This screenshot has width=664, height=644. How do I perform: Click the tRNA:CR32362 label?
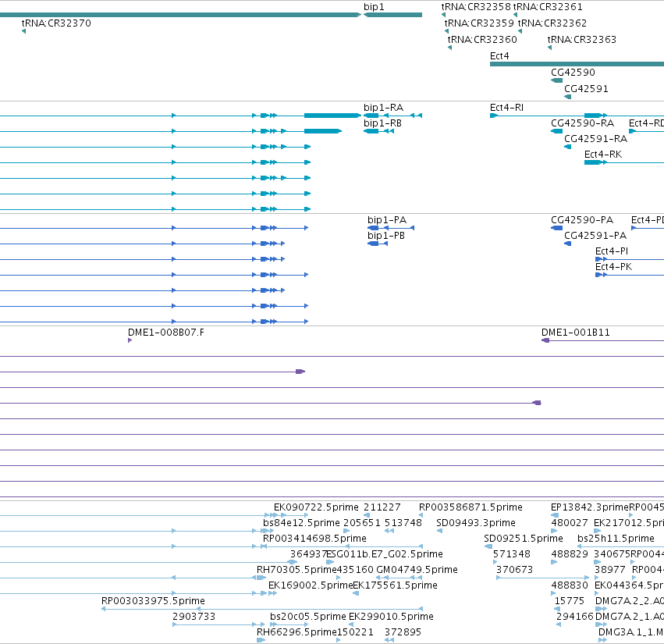[x=552, y=23]
